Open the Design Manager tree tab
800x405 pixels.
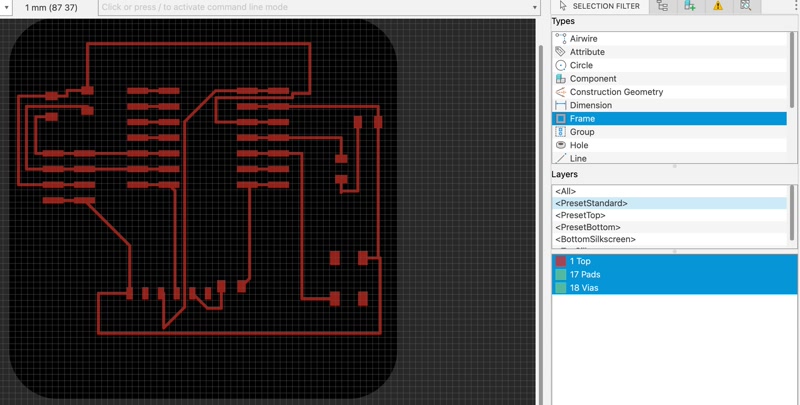pos(662,6)
